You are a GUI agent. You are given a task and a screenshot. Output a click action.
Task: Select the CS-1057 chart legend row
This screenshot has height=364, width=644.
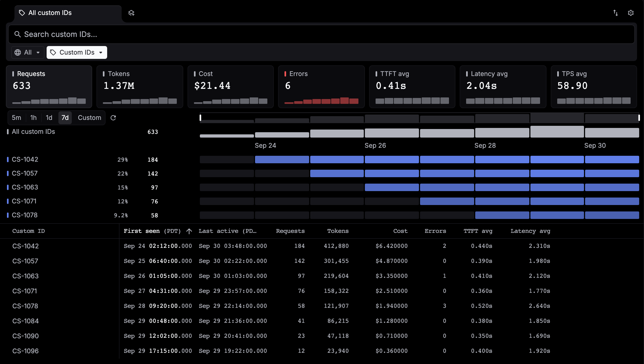pyautogui.click(x=83, y=173)
